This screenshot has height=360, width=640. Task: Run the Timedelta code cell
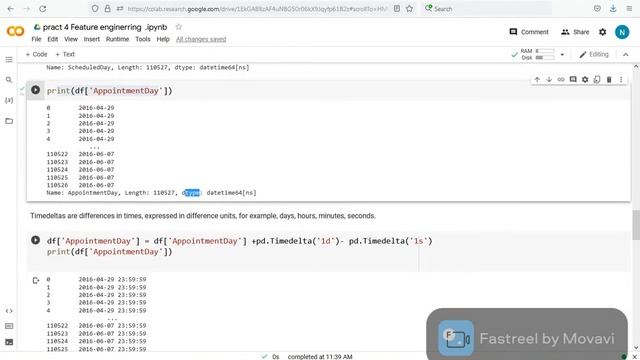(36, 240)
